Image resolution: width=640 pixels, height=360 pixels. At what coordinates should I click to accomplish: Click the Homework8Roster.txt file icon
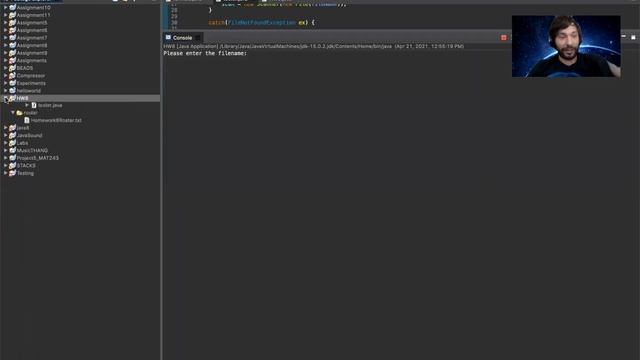click(x=27, y=120)
